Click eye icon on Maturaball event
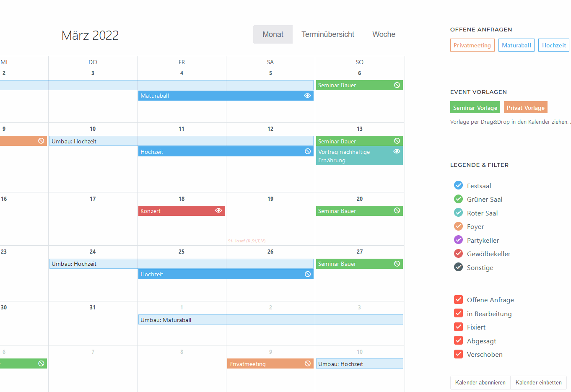Screen dimensions: 571x392 click(307, 96)
